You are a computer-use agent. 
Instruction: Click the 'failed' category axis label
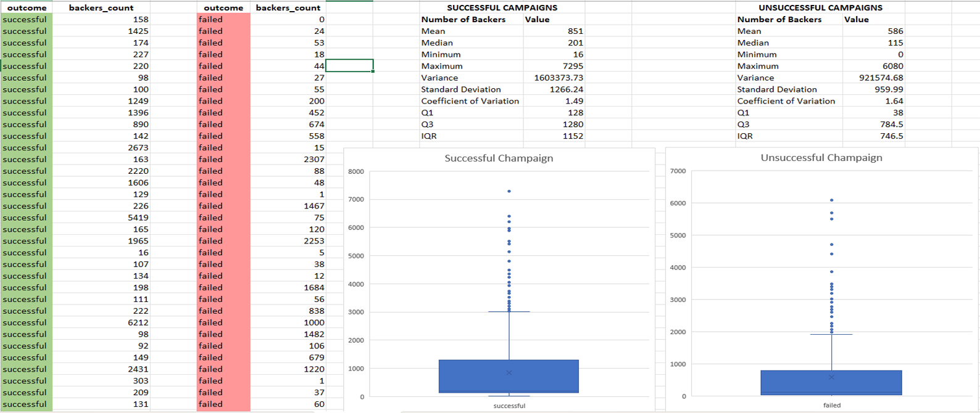click(831, 405)
